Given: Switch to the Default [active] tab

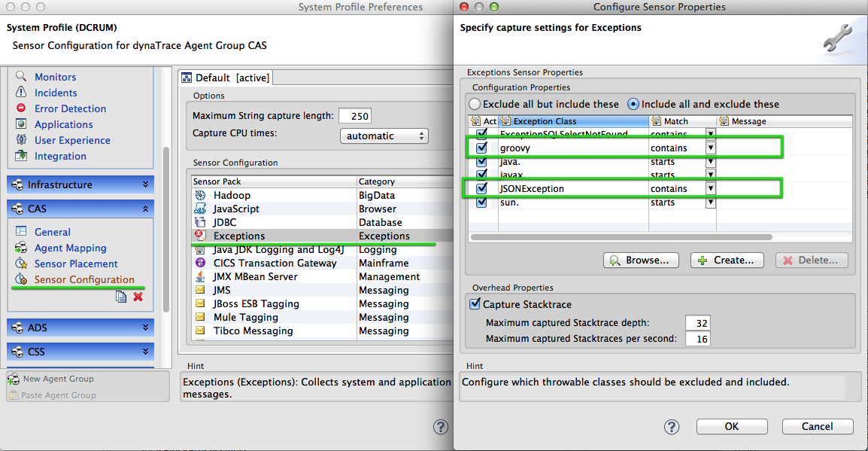Looking at the screenshot, I should (226, 78).
